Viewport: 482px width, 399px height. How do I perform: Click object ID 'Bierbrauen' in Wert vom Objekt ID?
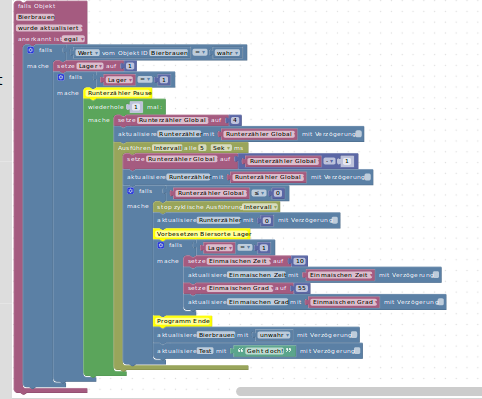pos(169,53)
